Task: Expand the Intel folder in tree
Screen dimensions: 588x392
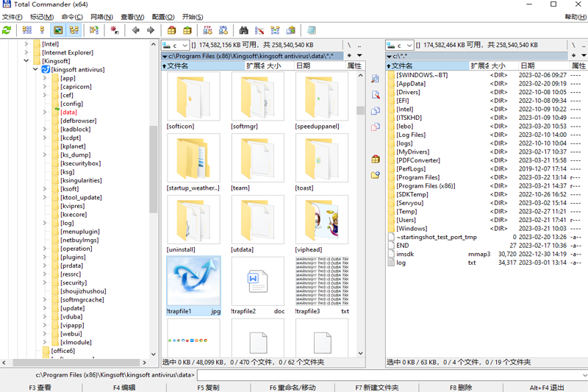Action: coord(26,44)
